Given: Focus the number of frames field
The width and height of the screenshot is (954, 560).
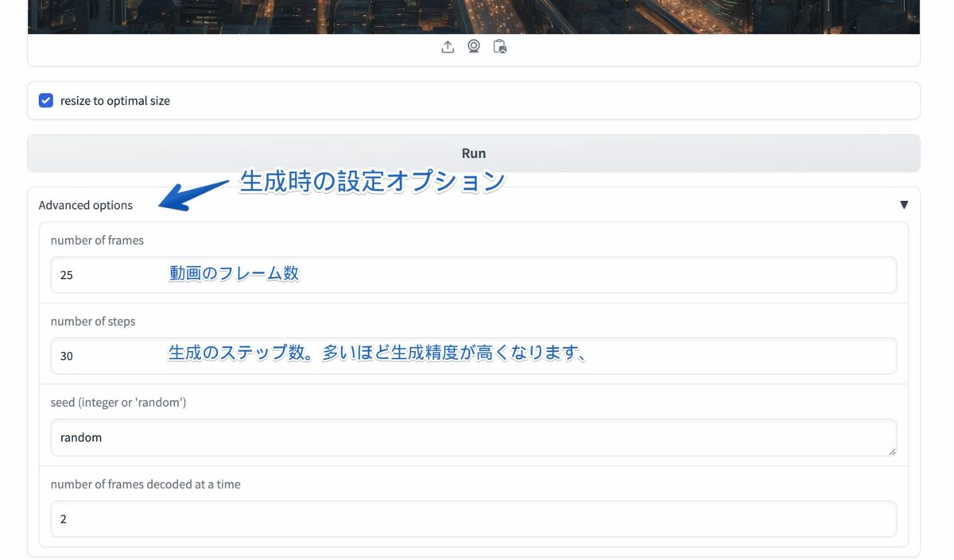Looking at the screenshot, I should (x=474, y=275).
